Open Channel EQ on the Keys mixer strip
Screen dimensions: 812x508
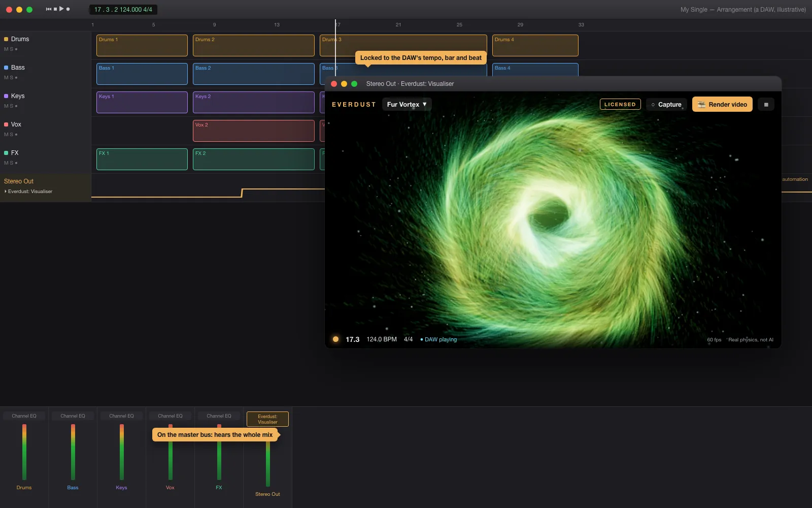[x=121, y=416]
